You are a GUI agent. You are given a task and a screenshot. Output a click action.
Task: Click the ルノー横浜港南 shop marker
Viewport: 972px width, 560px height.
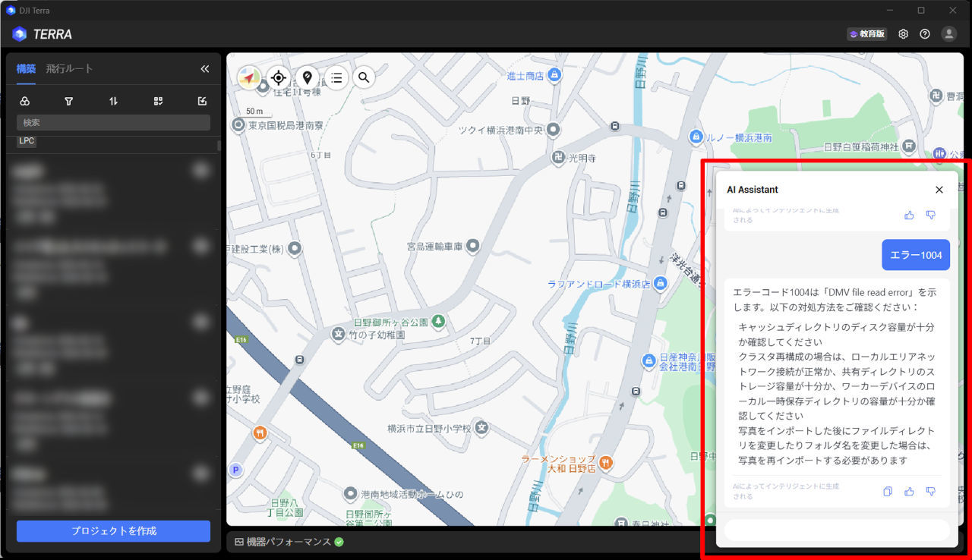pyautogui.click(x=695, y=137)
